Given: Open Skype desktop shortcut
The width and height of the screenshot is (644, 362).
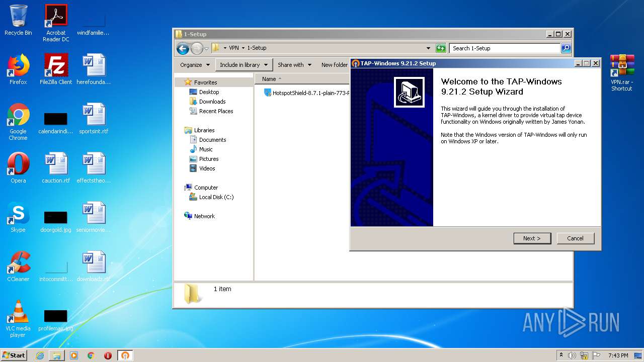Looking at the screenshot, I should pos(18,217).
